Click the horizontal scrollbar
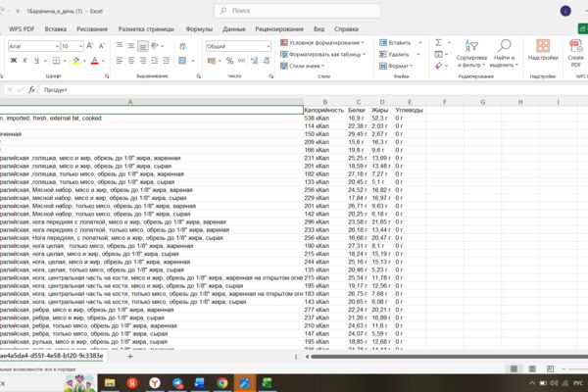The height and width of the screenshot is (392, 588). (x=449, y=357)
